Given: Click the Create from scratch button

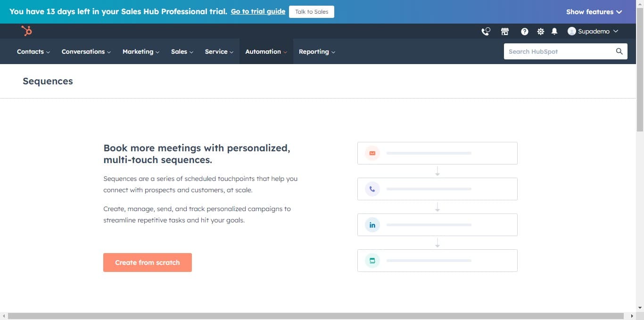Looking at the screenshot, I should [148, 263].
